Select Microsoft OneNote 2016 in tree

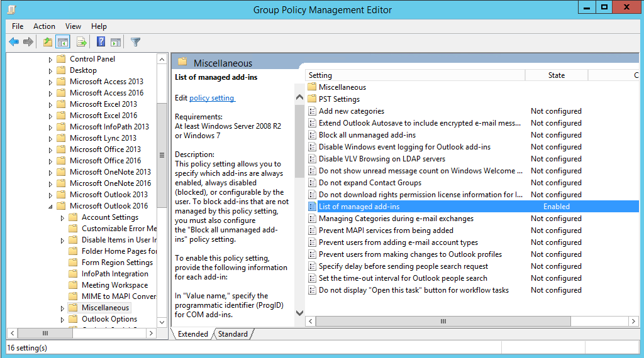point(110,183)
